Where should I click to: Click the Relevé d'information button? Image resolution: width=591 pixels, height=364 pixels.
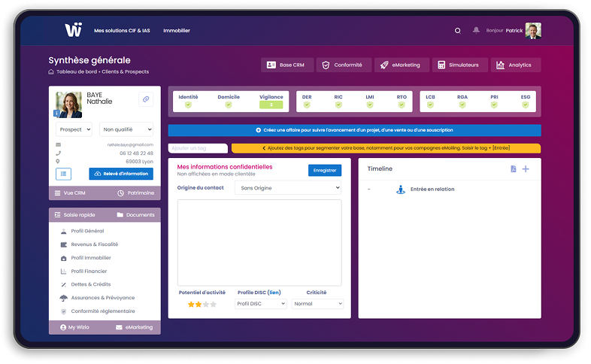point(121,174)
